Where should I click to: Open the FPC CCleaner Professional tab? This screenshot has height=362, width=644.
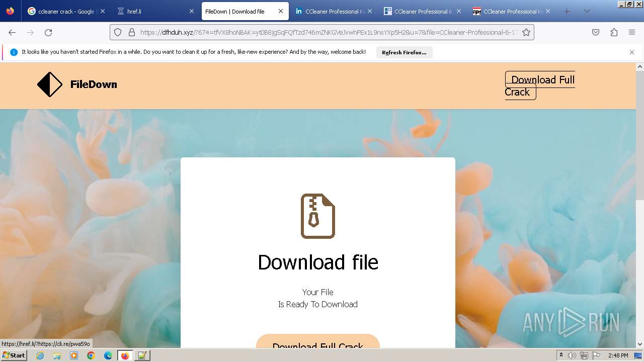(x=511, y=11)
